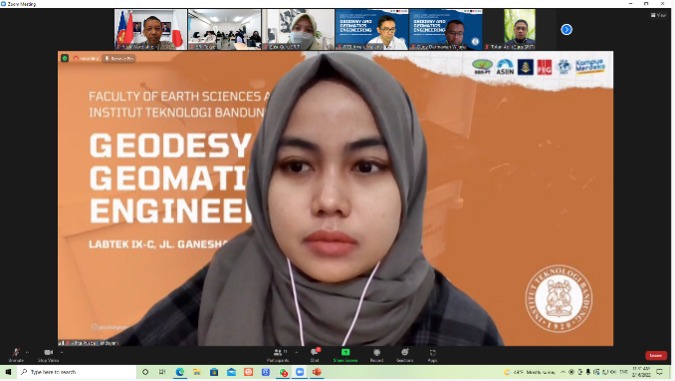This screenshot has height=381, width=675.
Task: Click the Remove Pin button
Action: coord(119,58)
